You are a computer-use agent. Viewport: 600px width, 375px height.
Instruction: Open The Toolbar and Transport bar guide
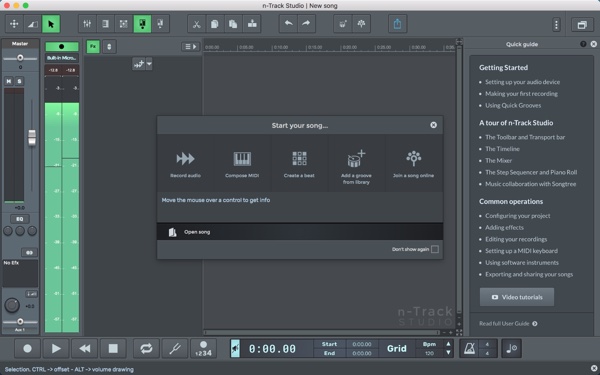click(x=525, y=137)
